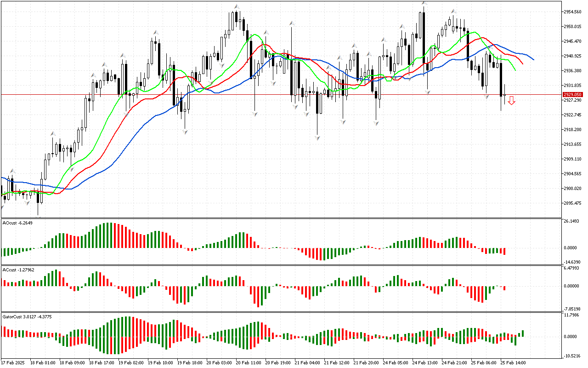Click the AOcust scale maximum 26.1493

(x=572, y=221)
